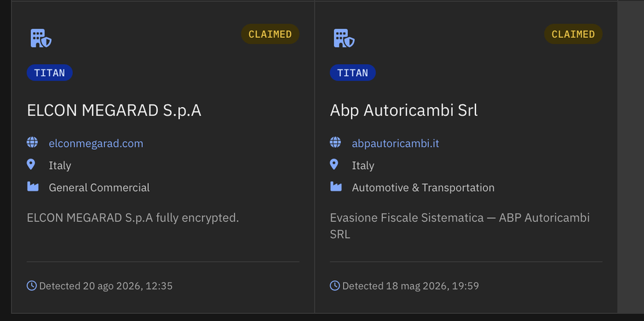
Task: Click location pin icon in Abp Autoricambi card
Action: 334,165
